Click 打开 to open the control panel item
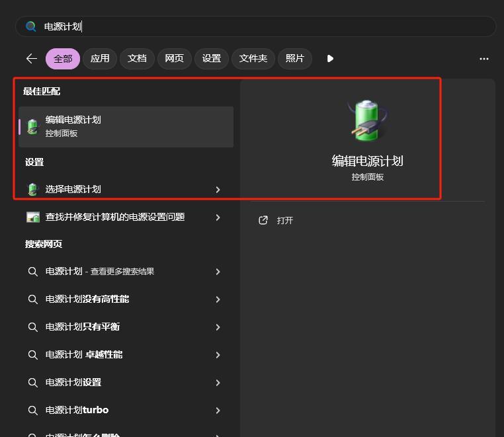This screenshot has width=504, height=437. point(285,221)
